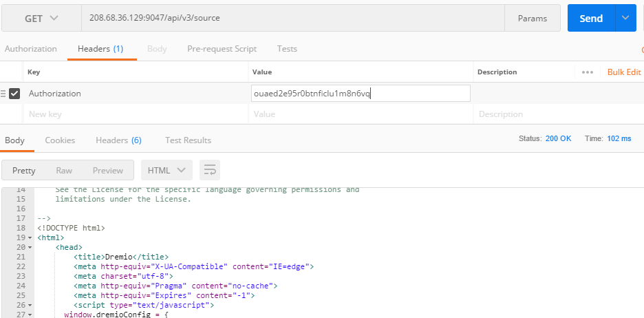This screenshot has height=318, width=644.
Task: Open the HTML format dropdown
Action: point(167,170)
